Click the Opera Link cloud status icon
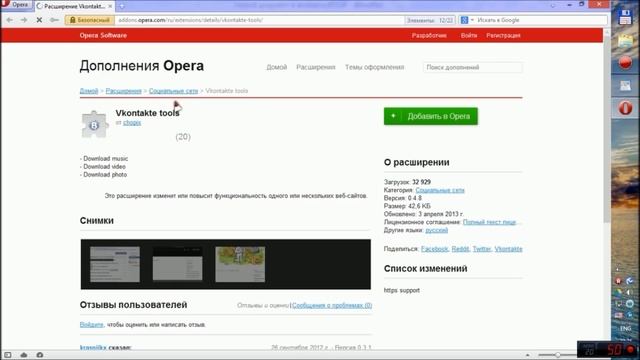The width and height of the screenshot is (640, 360). pyautogui.click(x=24, y=355)
